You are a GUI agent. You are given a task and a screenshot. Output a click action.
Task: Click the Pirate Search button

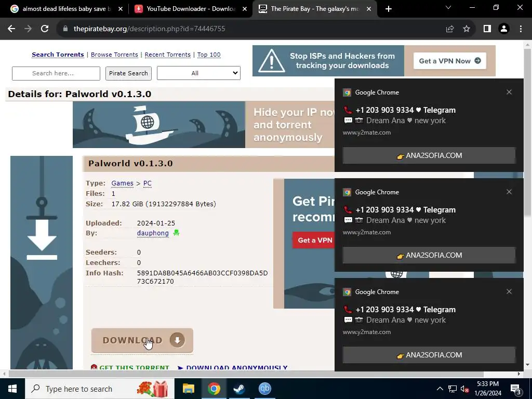pos(129,73)
